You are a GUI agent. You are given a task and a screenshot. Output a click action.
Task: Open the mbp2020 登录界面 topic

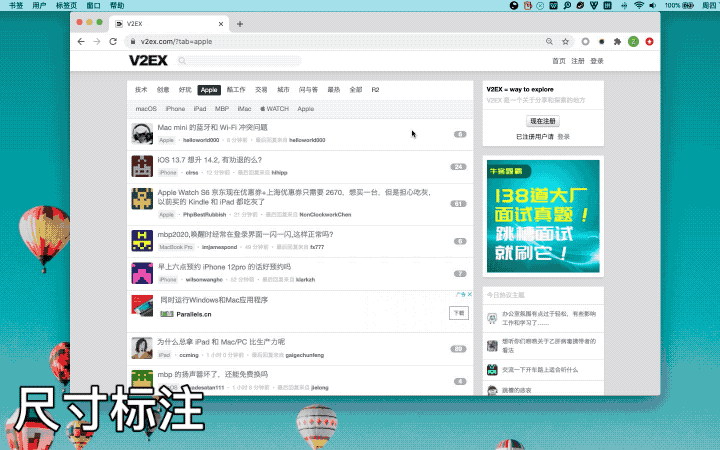point(246,234)
